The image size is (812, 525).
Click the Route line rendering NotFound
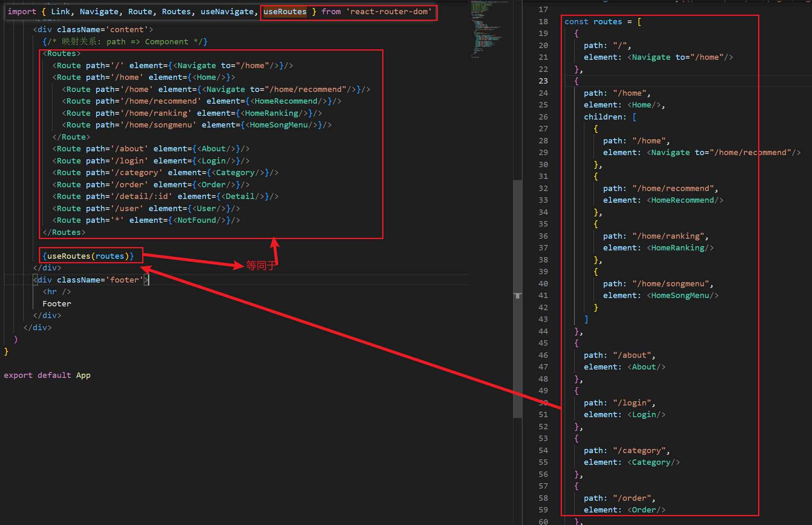tap(146, 220)
